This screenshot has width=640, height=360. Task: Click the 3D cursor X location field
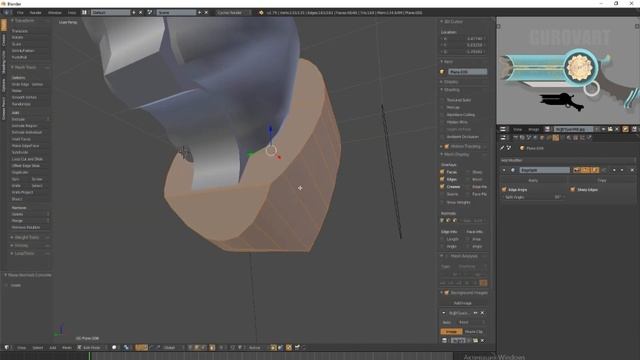463,38
